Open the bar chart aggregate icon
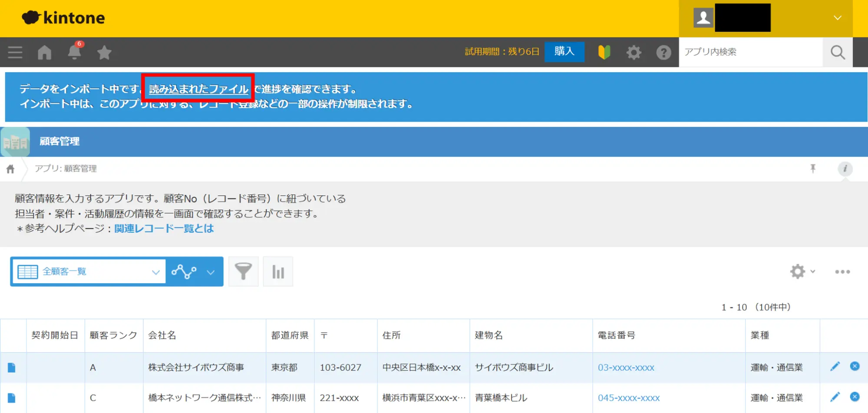This screenshot has width=868, height=413. [278, 272]
